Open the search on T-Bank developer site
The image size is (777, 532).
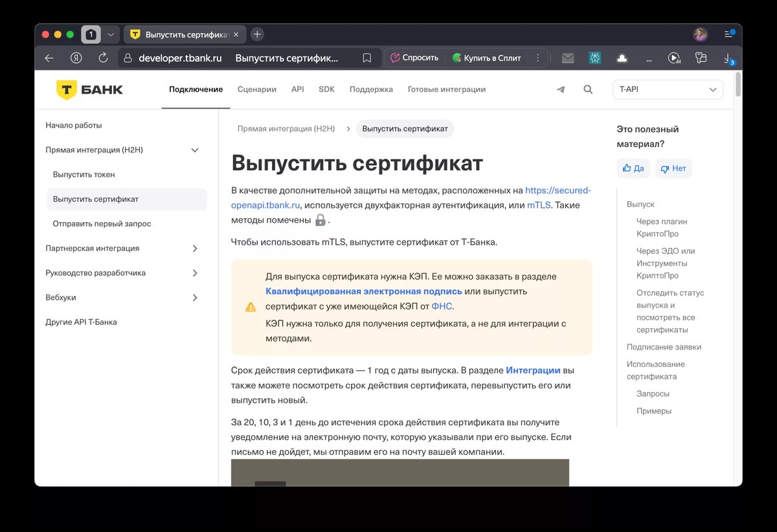[588, 89]
